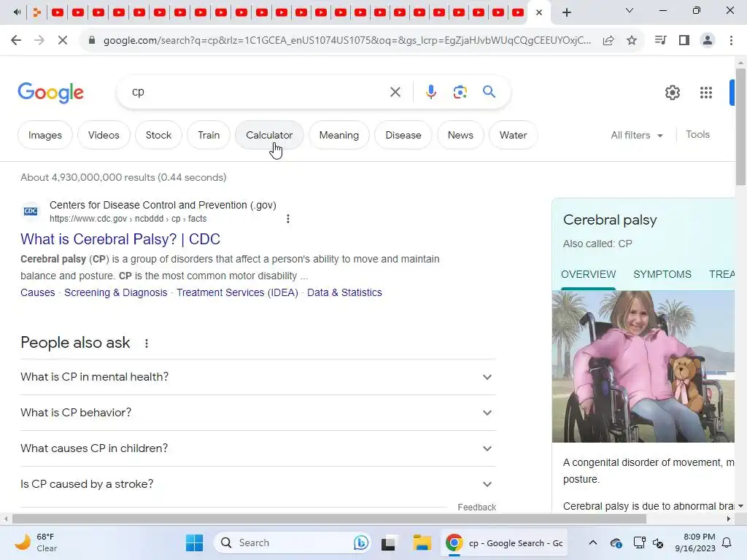Image resolution: width=747 pixels, height=560 pixels.
Task: Toggle the Chrome side panel icon
Action: [x=684, y=41]
